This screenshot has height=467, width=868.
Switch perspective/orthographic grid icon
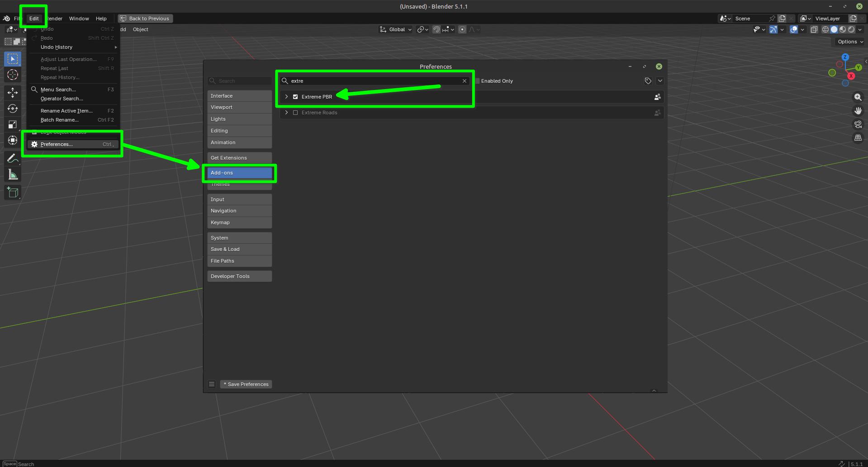pos(858,138)
